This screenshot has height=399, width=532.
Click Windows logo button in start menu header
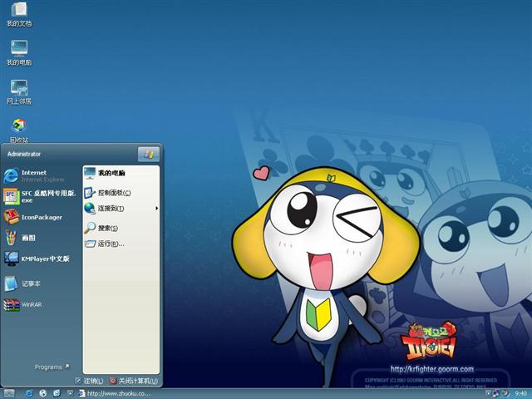pos(149,155)
